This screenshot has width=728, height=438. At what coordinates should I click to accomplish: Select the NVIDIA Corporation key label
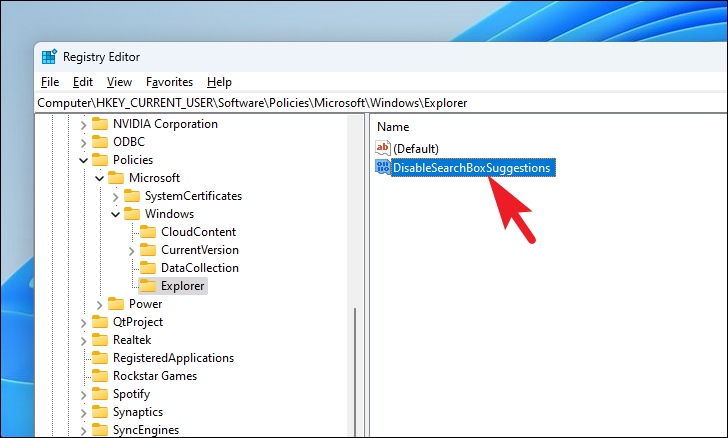[x=165, y=124]
